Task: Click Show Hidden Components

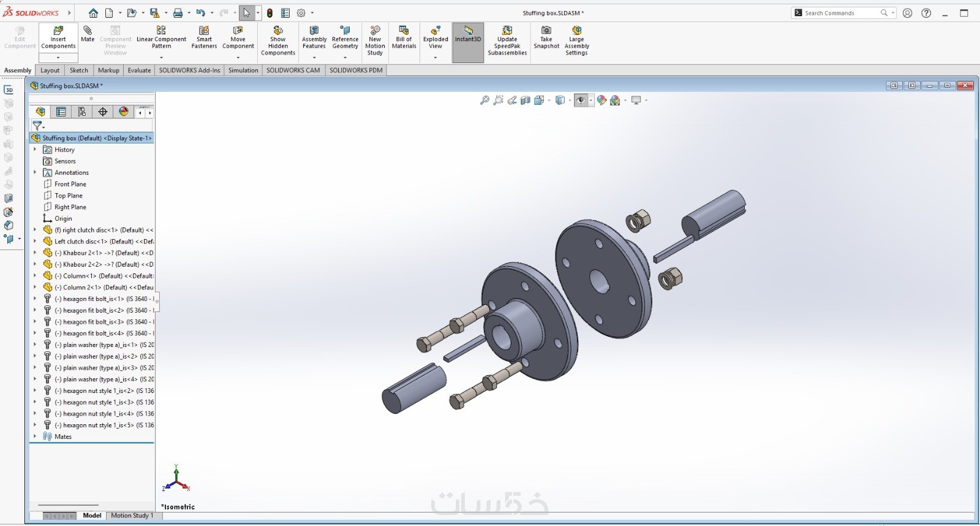Action: click(278, 40)
